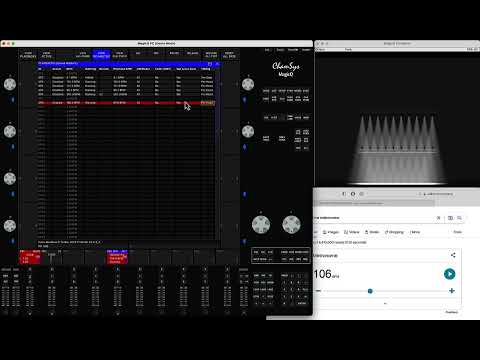Select VIEW PLAYBACKS soft button
Viewport: 480px width, 360px height.
[x=28, y=55]
